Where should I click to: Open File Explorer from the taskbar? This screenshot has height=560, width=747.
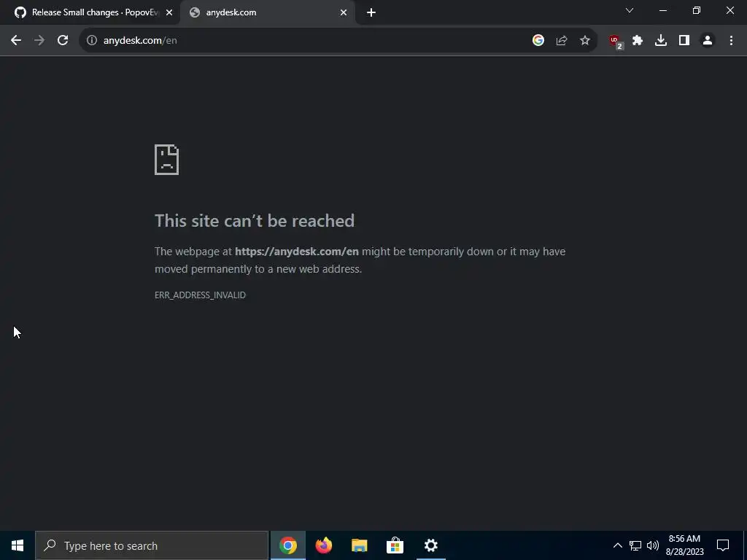click(359, 545)
